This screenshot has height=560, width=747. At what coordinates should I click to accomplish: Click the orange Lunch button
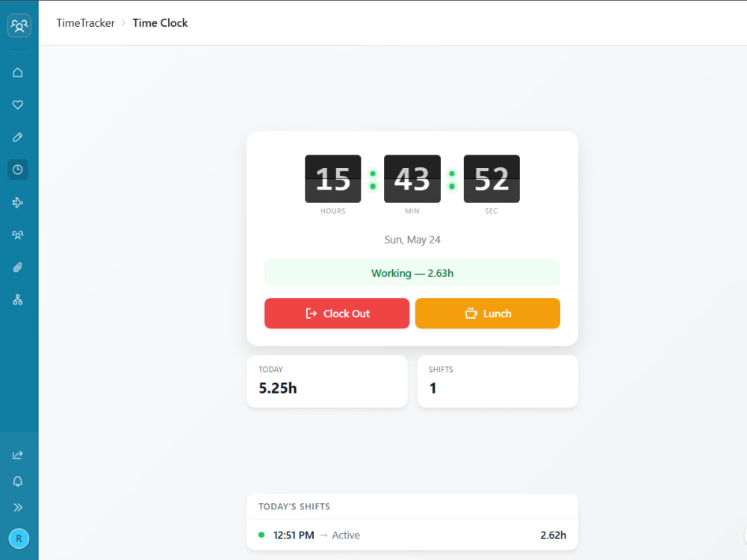click(x=487, y=314)
